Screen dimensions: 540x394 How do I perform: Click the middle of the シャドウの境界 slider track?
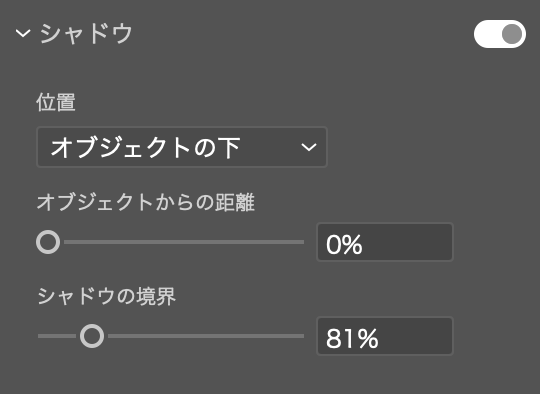(171, 336)
